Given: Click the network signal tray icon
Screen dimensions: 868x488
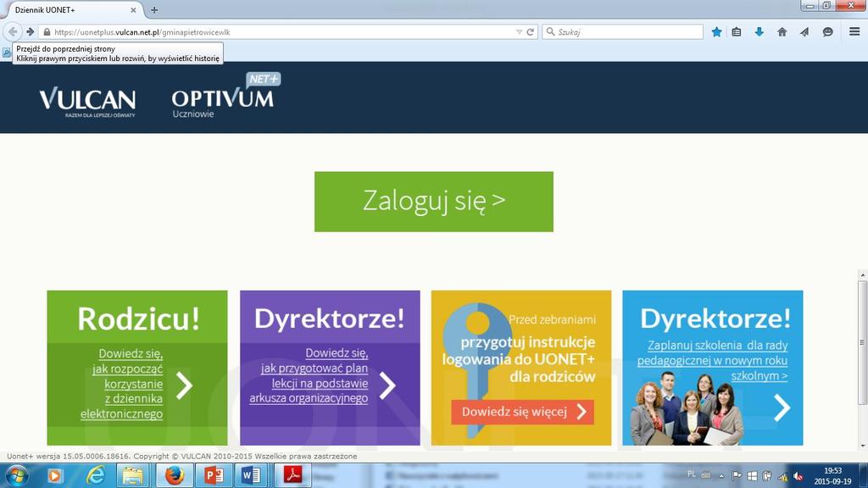Looking at the screenshot, I should click(782, 476).
